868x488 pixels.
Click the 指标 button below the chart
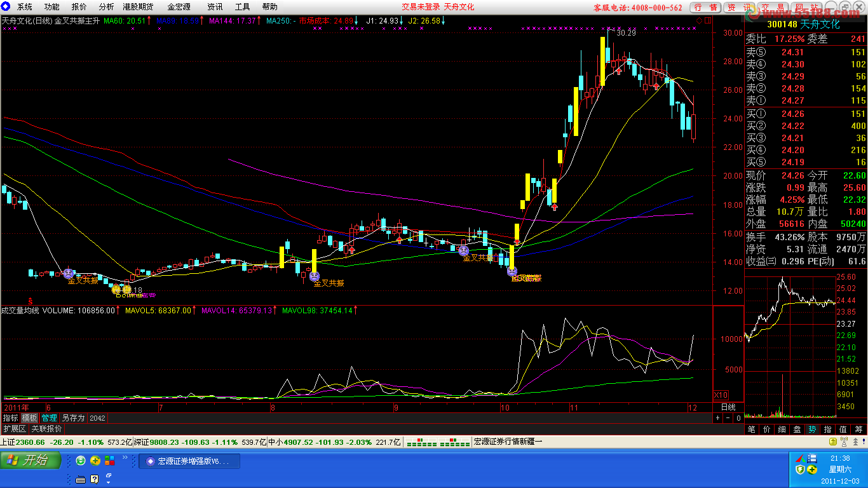tap(11, 418)
